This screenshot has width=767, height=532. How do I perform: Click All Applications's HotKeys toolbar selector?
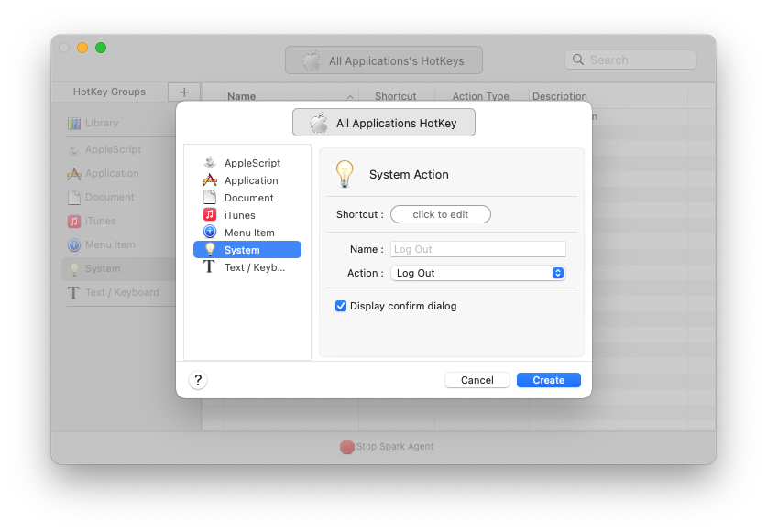384,60
